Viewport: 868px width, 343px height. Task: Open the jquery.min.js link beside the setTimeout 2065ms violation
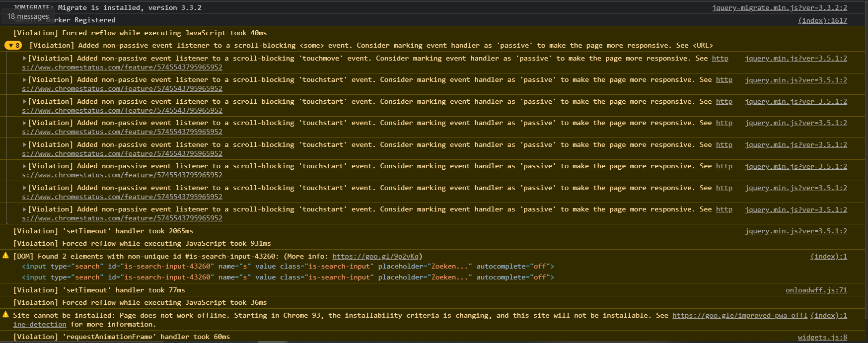tap(796, 231)
